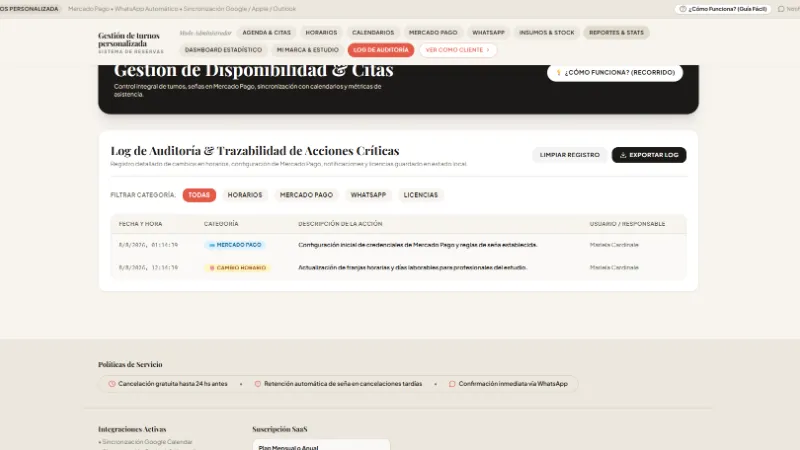Click the 'Filtrar categoría:' label
The height and width of the screenshot is (450, 800).
[143, 195]
